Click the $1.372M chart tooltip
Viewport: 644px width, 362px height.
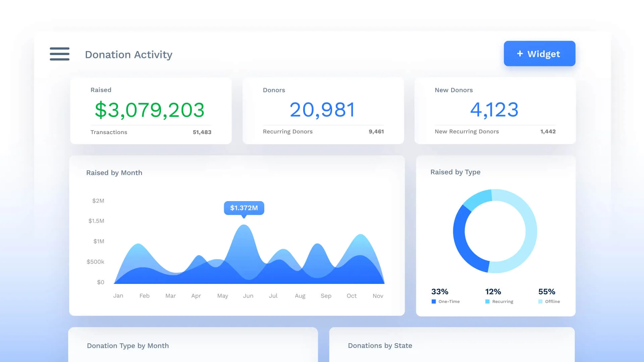[244, 208]
